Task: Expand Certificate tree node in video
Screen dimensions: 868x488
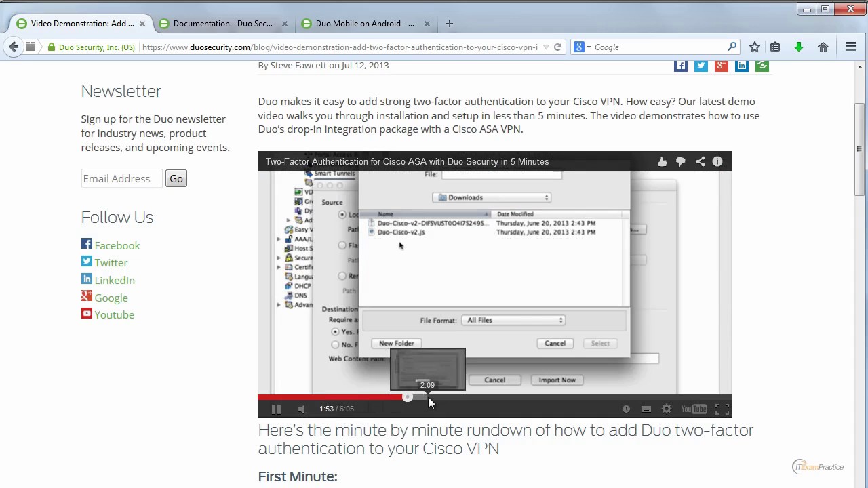Action: tap(279, 267)
